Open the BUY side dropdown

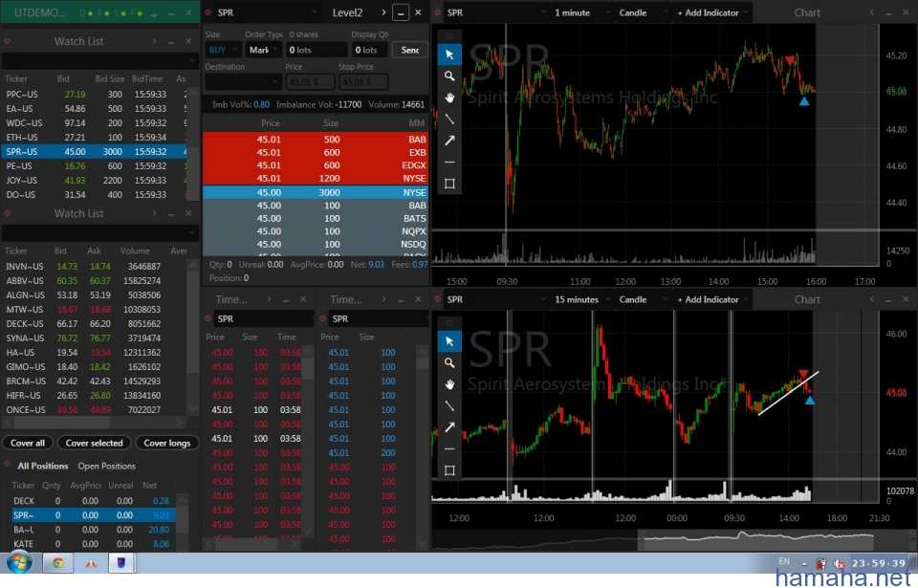223,51
